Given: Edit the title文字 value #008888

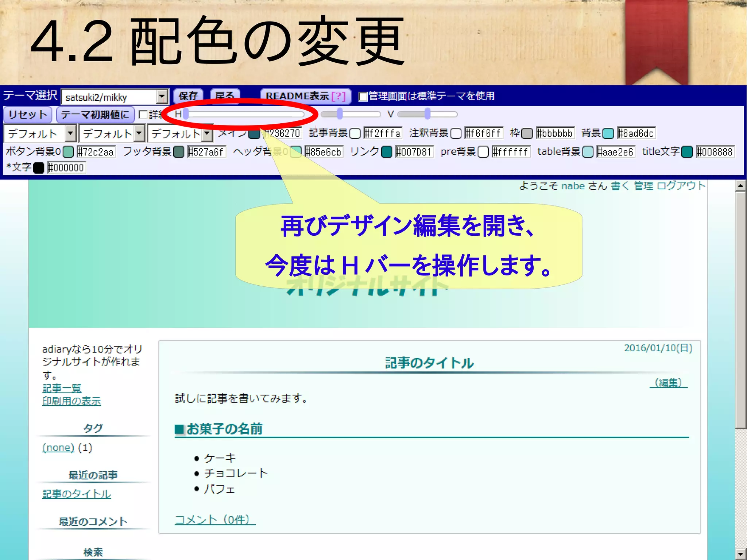Looking at the screenshot, I should coord(715,152).
